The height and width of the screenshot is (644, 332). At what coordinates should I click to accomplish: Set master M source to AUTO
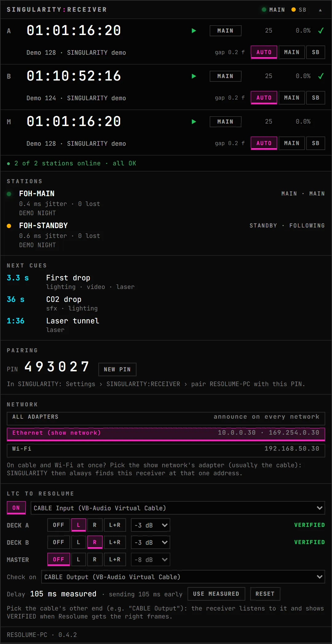tap(264, 143)
